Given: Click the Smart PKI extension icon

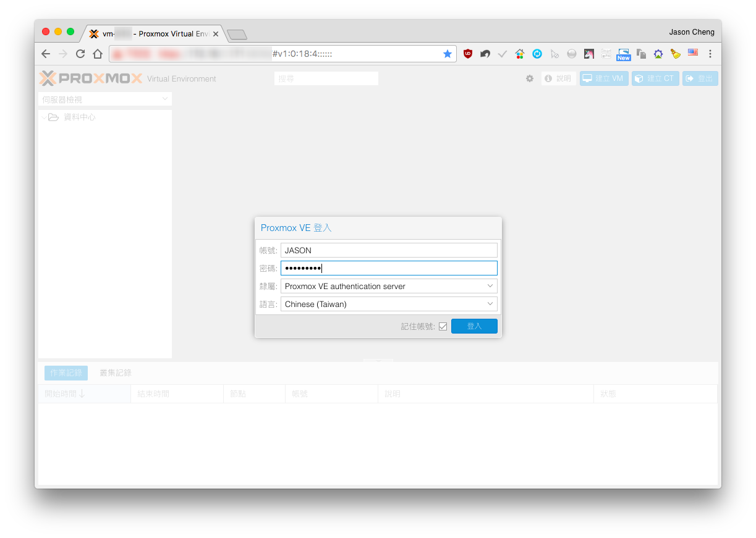Looking at the screenshot, I should pyautogui.click(x=606, y=54).
